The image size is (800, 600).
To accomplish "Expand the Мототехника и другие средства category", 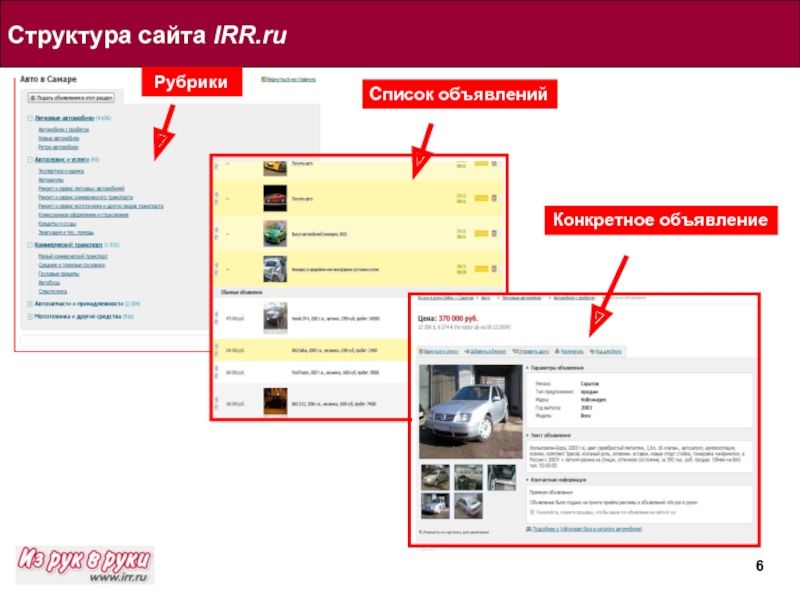I will coord(30,317).
